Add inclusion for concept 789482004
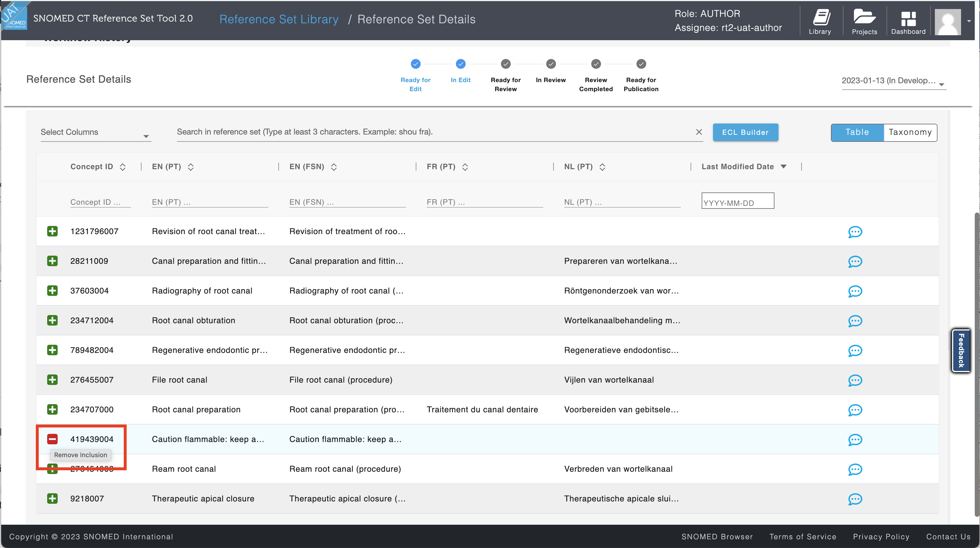 52,350
